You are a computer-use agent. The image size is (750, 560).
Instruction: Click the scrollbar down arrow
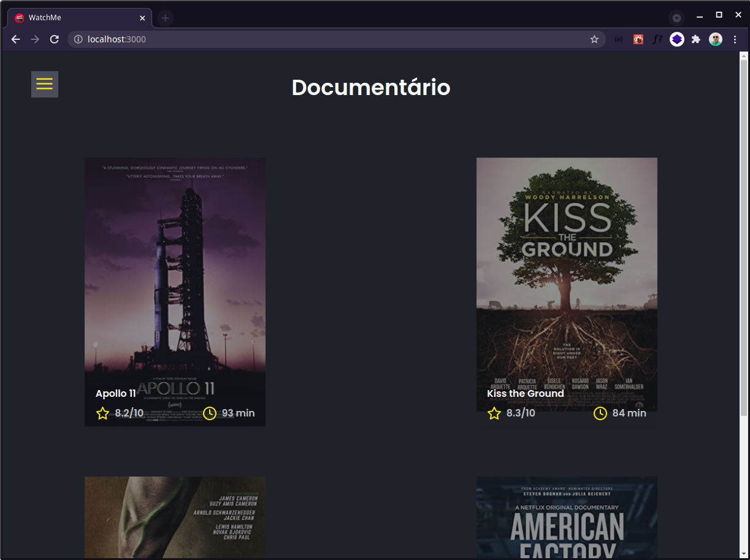coord(744,554)
